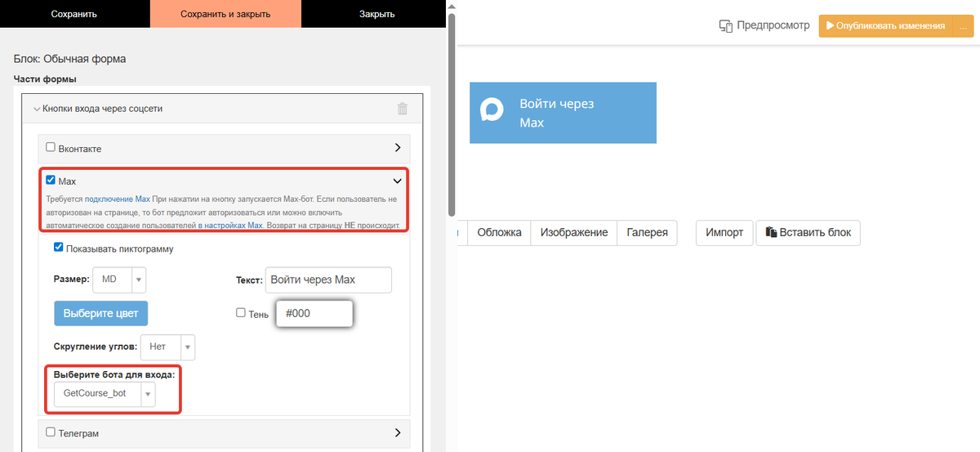This screenshot has height=452, width=980.
Task: Select the Галерея tab
Action: point(647,232)
